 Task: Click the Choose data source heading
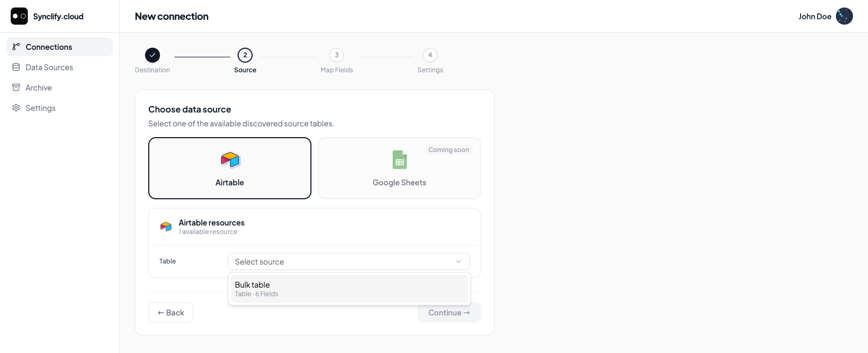click(189, 109)
